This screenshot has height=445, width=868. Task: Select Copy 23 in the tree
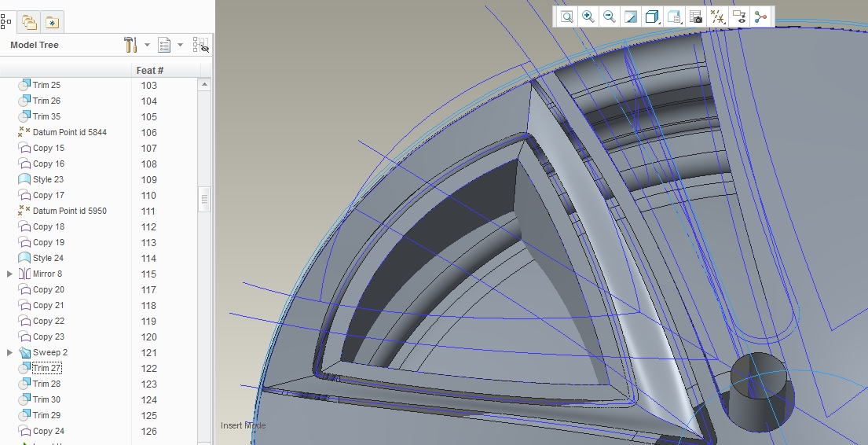48,337
